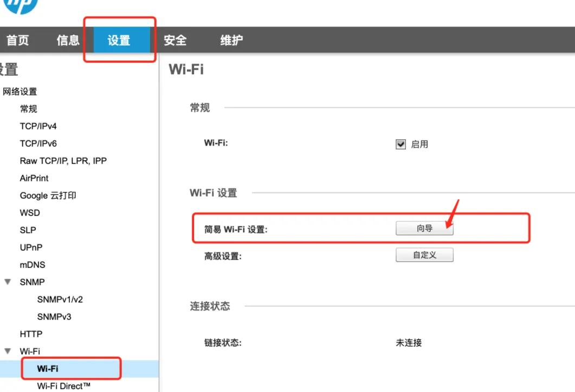Image resolution: width=575 pixels, height=392 pixels.
Task: Open the HTTP settings page
Action: click(32, 334)
